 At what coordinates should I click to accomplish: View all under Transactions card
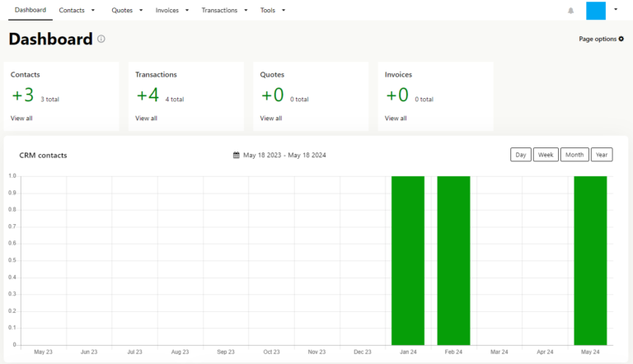coord(146,118)
